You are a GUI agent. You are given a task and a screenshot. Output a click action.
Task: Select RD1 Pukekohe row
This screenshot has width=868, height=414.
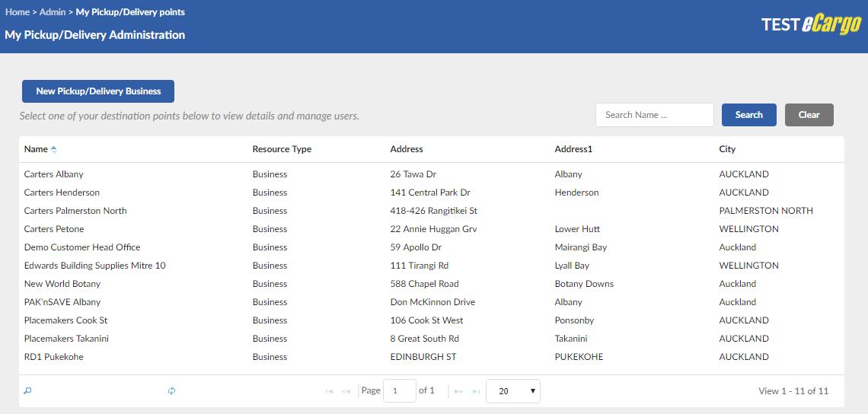click(432, 356)
